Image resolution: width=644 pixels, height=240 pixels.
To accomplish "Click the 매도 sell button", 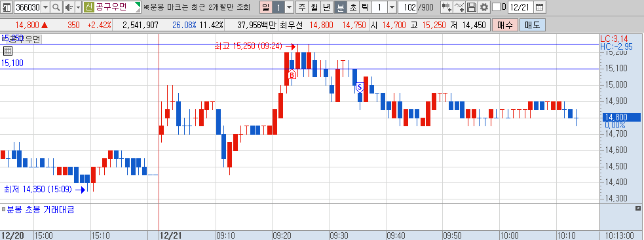I will 533,25.
